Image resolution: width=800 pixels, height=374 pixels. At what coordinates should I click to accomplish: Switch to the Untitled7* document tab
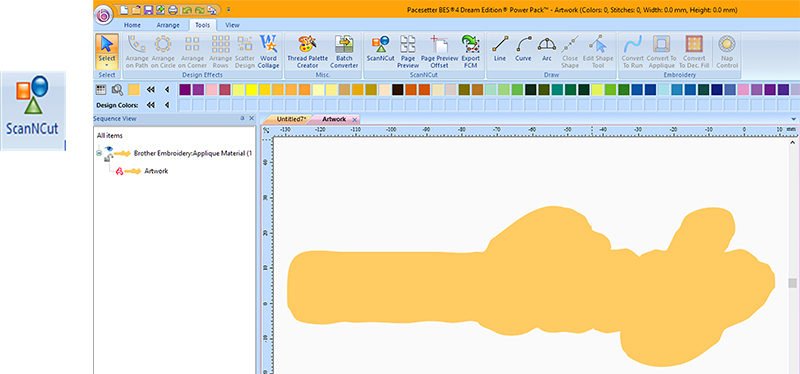(291, 119)
